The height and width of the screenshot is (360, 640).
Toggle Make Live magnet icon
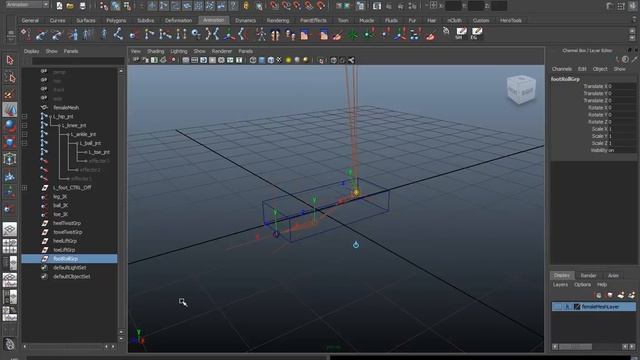[x=321, y=6]
